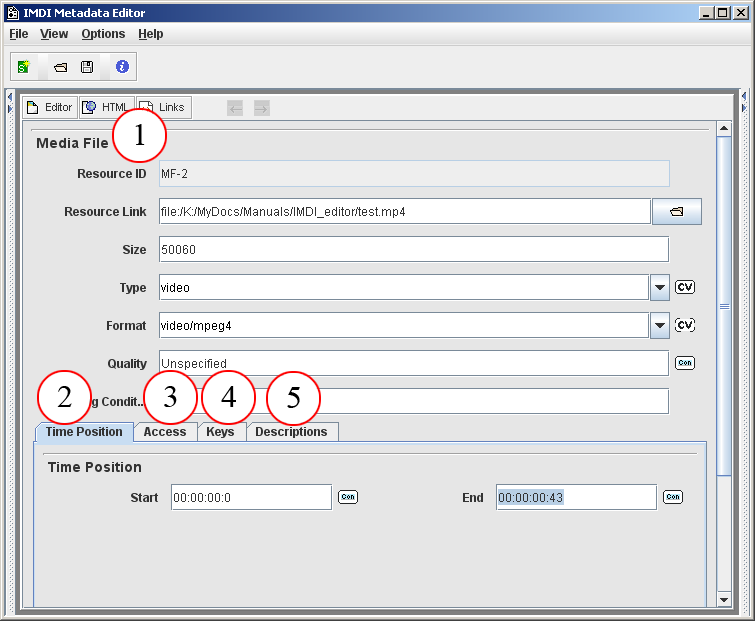Maximize the IMDI Metadata Editor window
Screen dimensions: 755x621
[x=723, y=13]
